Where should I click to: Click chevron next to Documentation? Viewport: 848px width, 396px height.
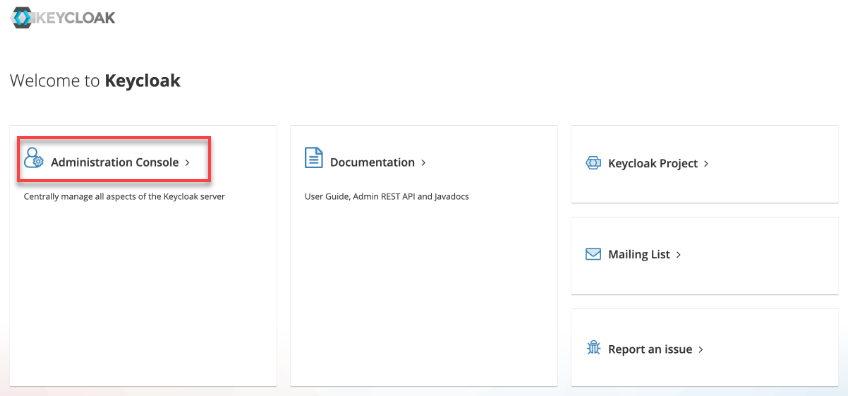423,163
